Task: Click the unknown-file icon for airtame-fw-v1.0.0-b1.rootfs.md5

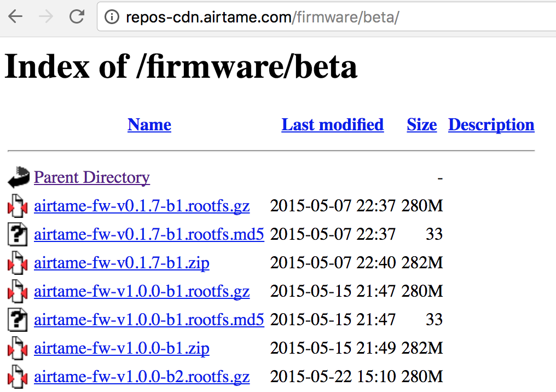Action: click(18, 320)
